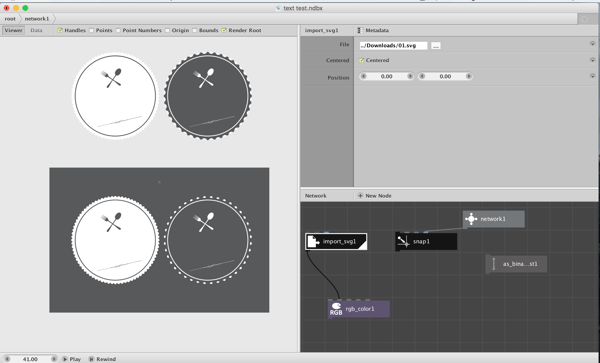Select the import_svg1 node
Viewport: 600px width, 363px height.
336,241
